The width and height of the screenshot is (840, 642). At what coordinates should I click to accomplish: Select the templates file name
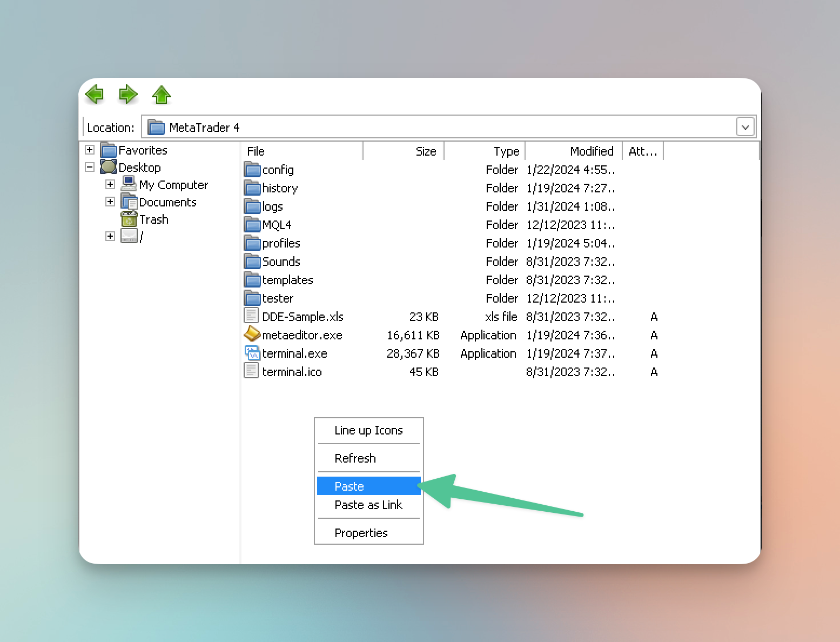click(x=288, y=280)
